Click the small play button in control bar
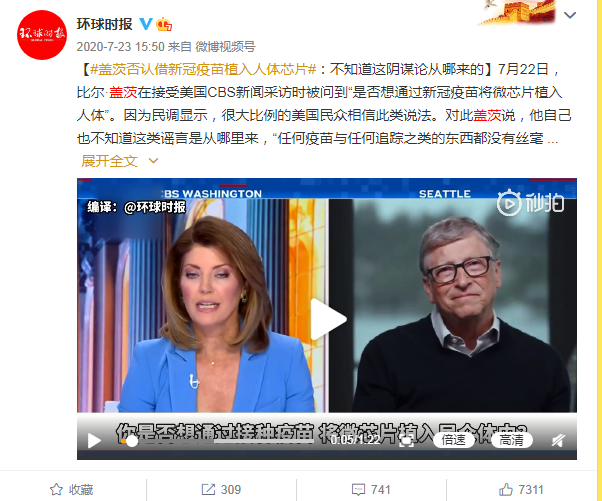 point(94,440)
